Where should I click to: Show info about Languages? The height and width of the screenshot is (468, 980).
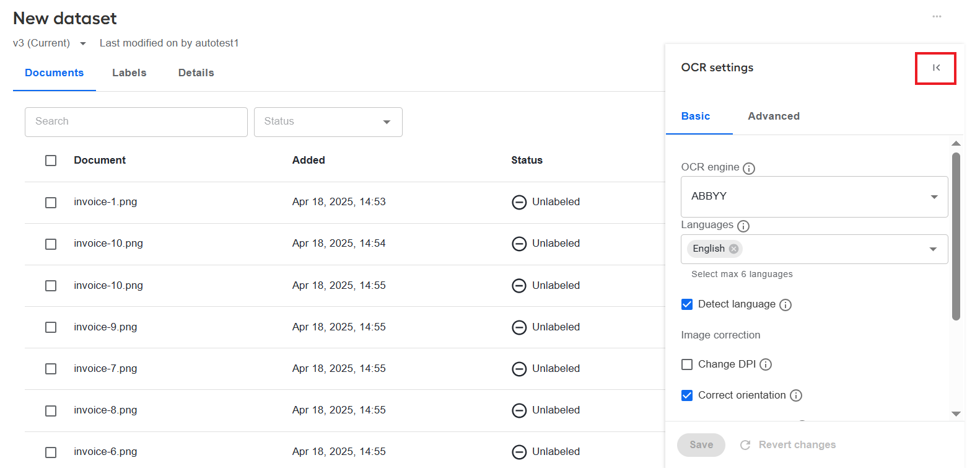tap(743, 226)
